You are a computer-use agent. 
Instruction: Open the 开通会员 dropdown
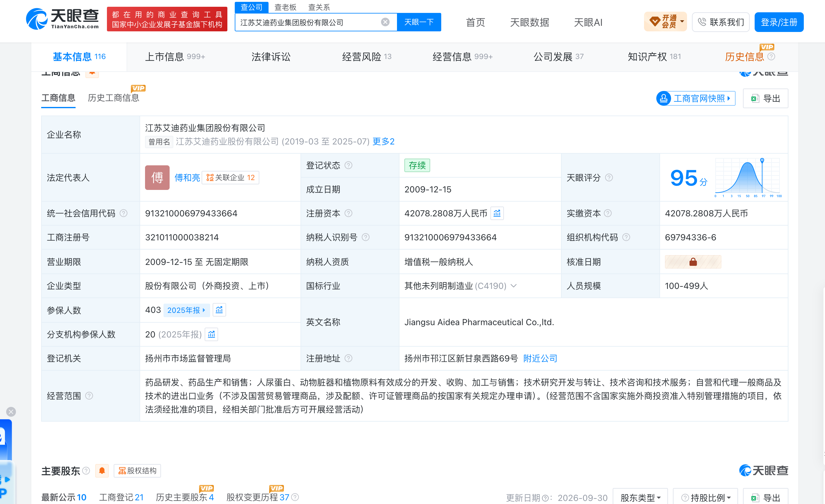pyautogui.click(x=665, y=22)
